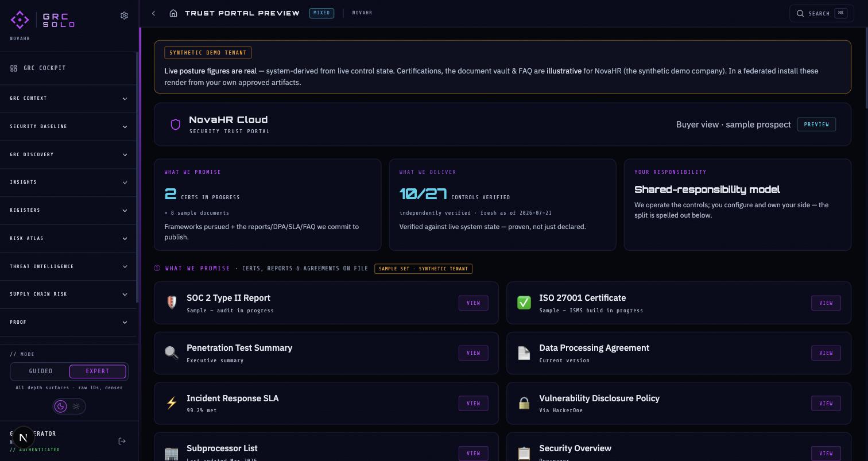This screenshot has height=461, width=868.
Task: Open the home icon in top bar
Action: pyautogui.click(x=173, y=13)
